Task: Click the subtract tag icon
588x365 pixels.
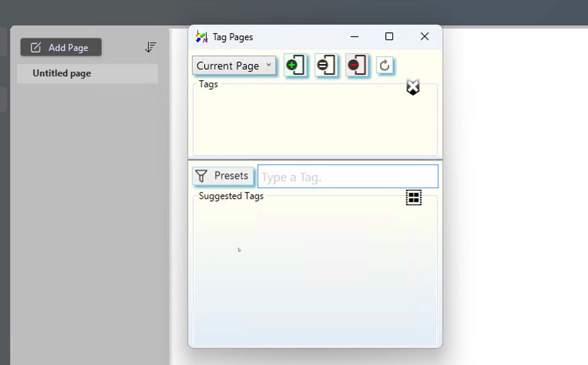Action: (326, 65)
